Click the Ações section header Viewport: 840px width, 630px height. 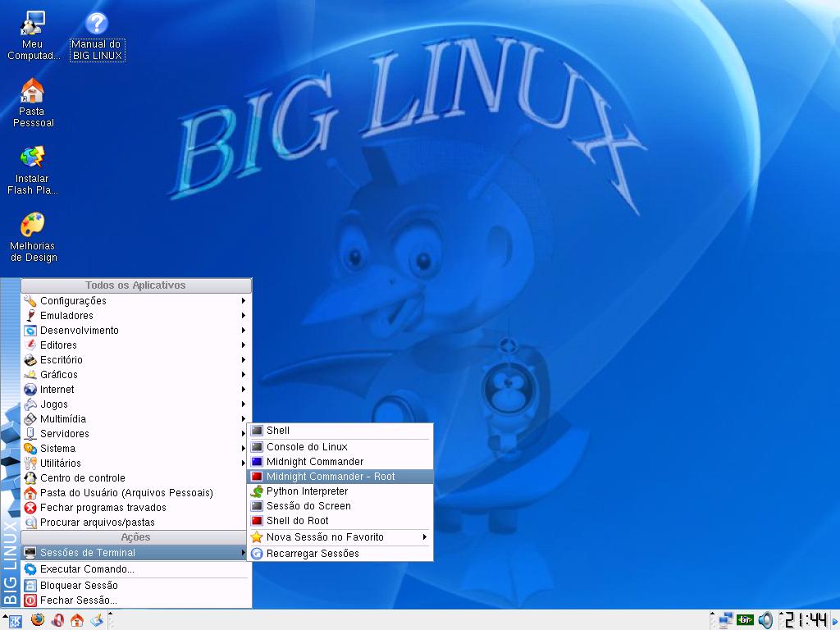tap(135, 536)
